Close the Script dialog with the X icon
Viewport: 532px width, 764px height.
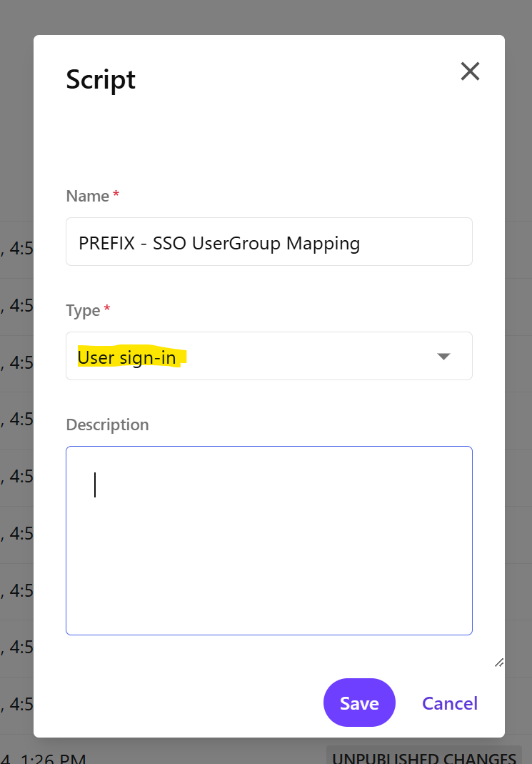tap(470, 71)
